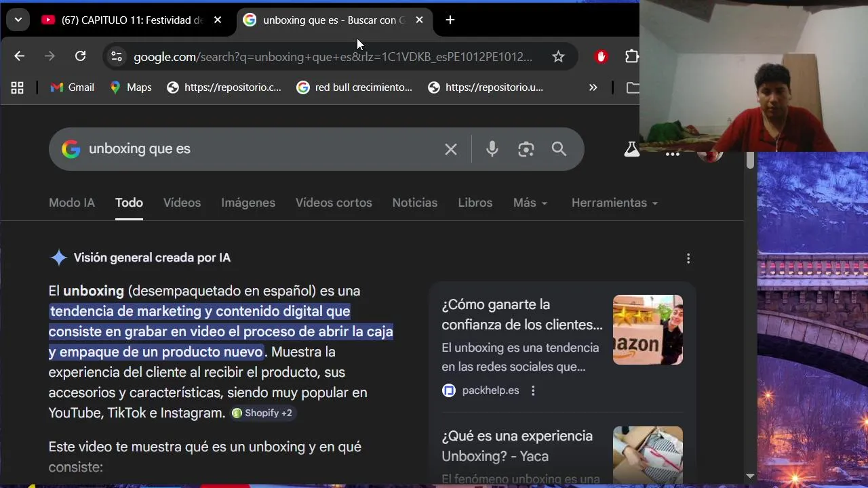Viewport: 868px width, 488px height.
Task: Click the webcam video overlay
Action: point(753,76)
